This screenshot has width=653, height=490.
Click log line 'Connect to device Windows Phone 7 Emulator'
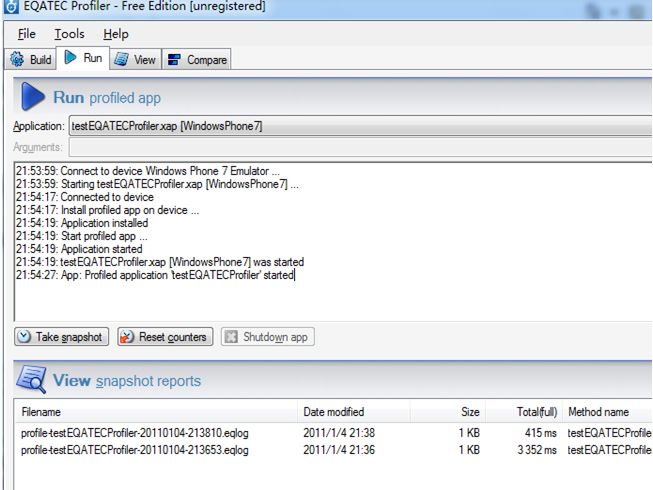[148, 171]
